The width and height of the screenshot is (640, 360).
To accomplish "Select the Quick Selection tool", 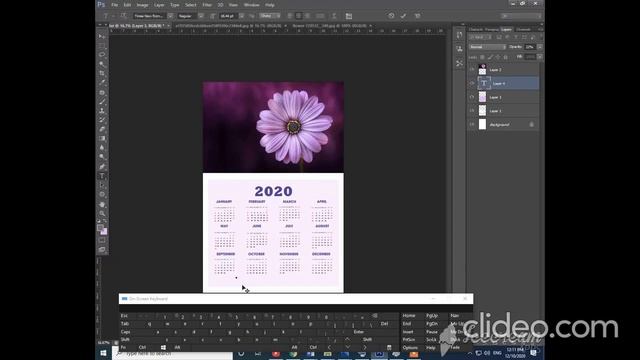I will coord(102,64).
